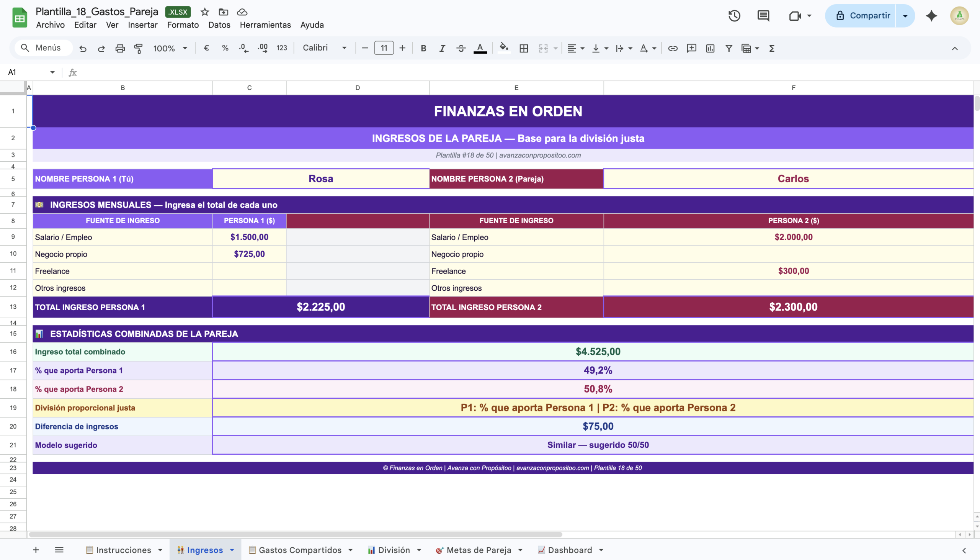This screenshot has width=980, height=560.
Task: Switch to the Gastos Compartidos sheet tab
Action: pyautogui.click(x=300, y=550)
